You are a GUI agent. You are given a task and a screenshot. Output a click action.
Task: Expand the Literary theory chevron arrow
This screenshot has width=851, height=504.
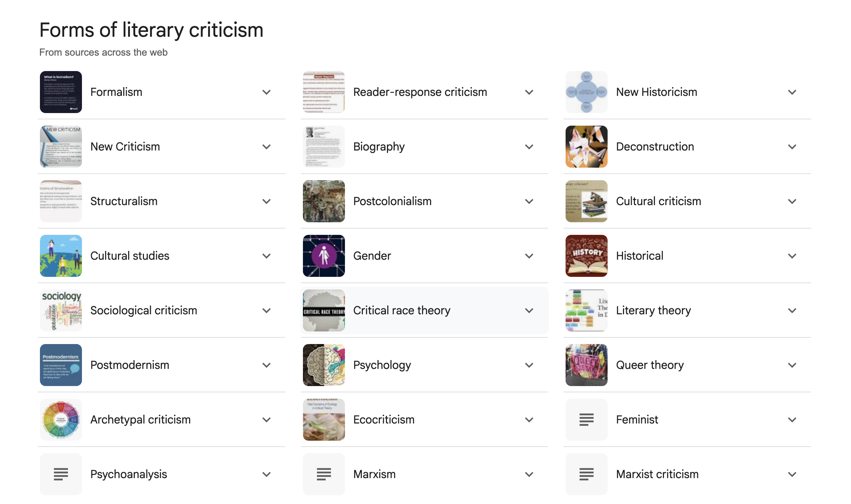point(792,310)
